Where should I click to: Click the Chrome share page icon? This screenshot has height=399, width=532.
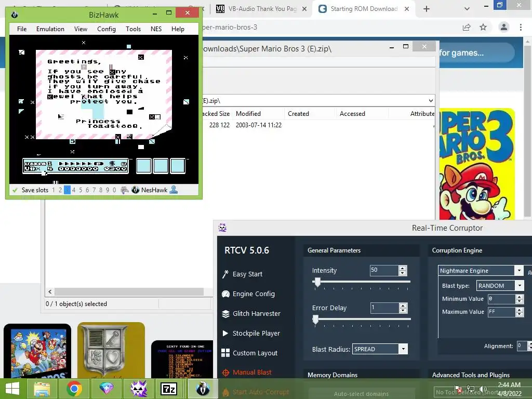(467, 27)
